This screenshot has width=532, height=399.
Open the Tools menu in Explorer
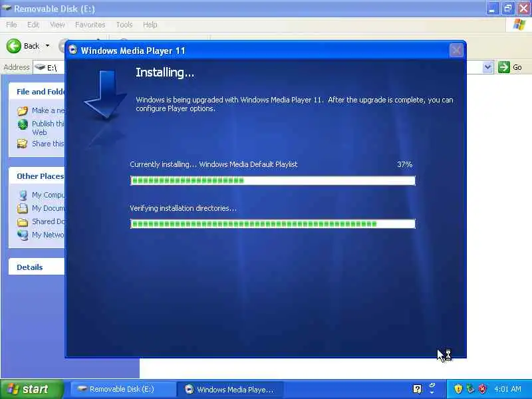pos(124,25)
